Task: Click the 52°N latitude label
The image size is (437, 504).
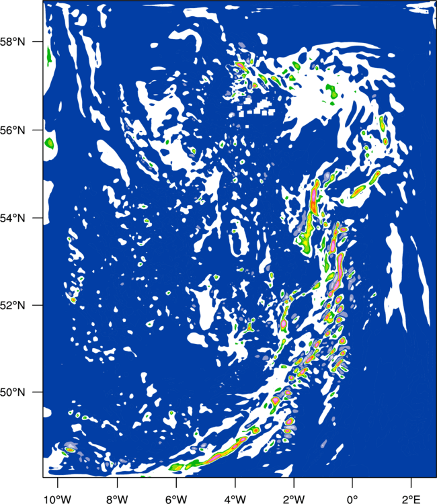Action: point(13,305)
